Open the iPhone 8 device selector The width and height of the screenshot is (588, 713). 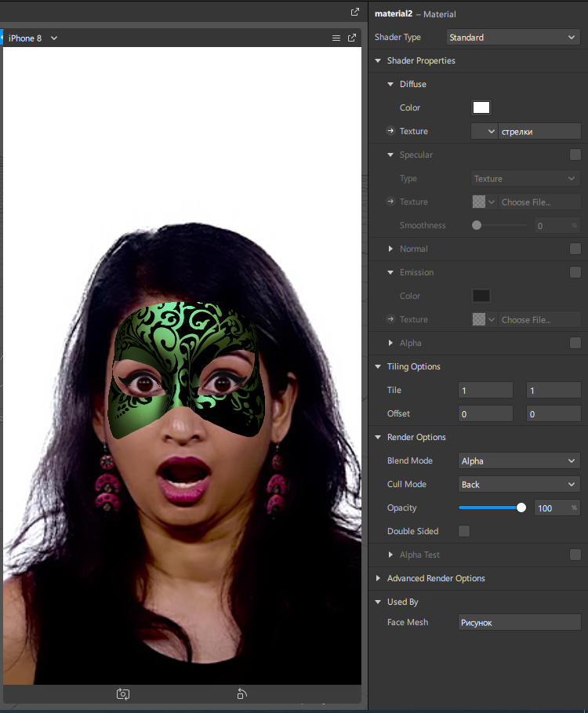pyautogui.click(x=32, y=38)
